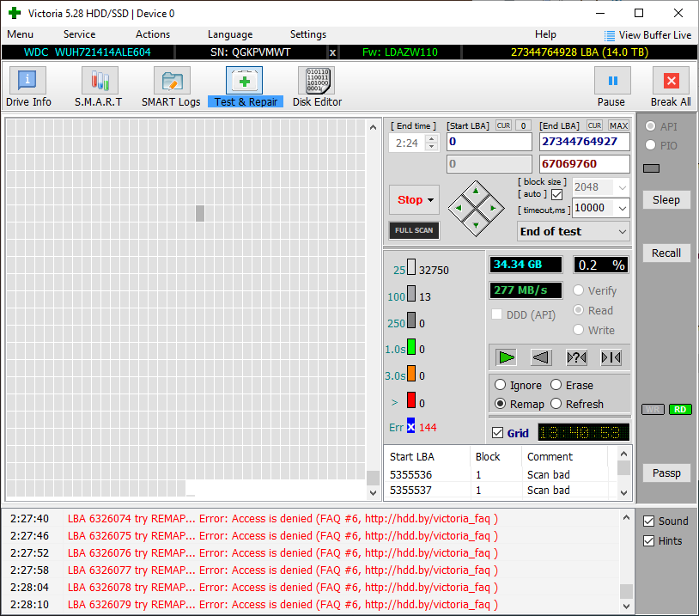Click the random seek butterfly button
699x616 pixels.
tap(576, 357)
